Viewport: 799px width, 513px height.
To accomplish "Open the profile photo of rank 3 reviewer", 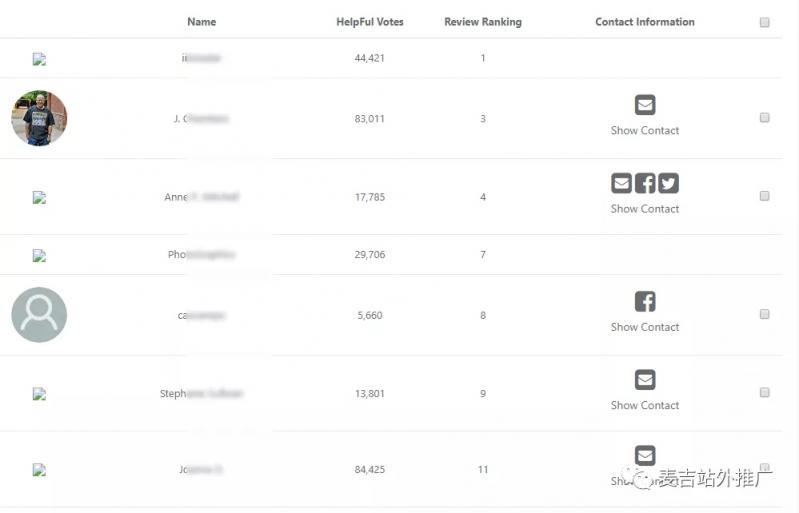I will pos(39,118).
